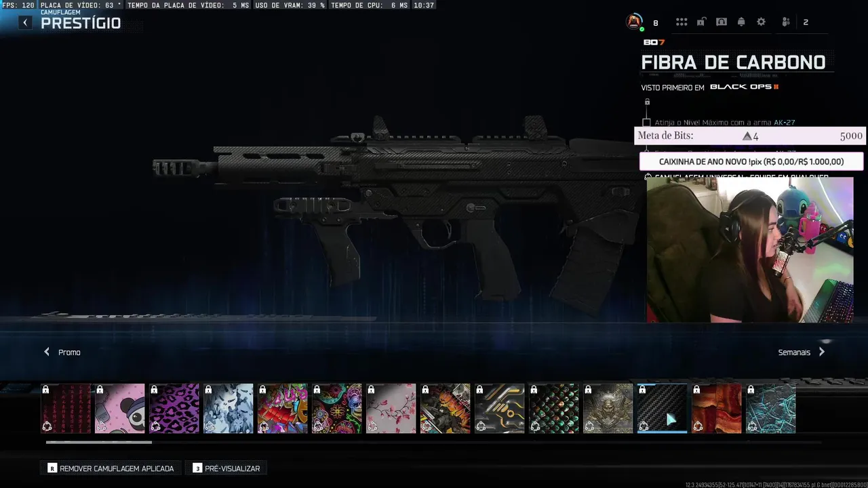Select the pink panda camouflage

tap(120, 409)
